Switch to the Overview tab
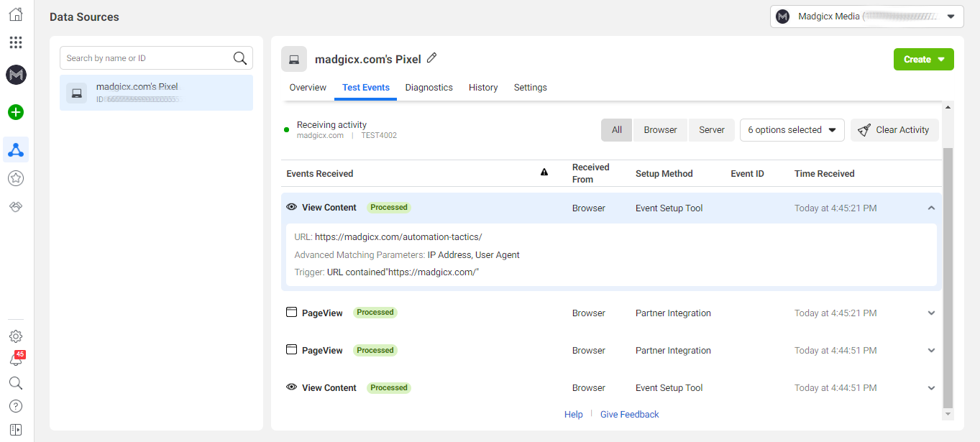Image resolution: width=980 pixels, height=442 pixels. (308, 88)
